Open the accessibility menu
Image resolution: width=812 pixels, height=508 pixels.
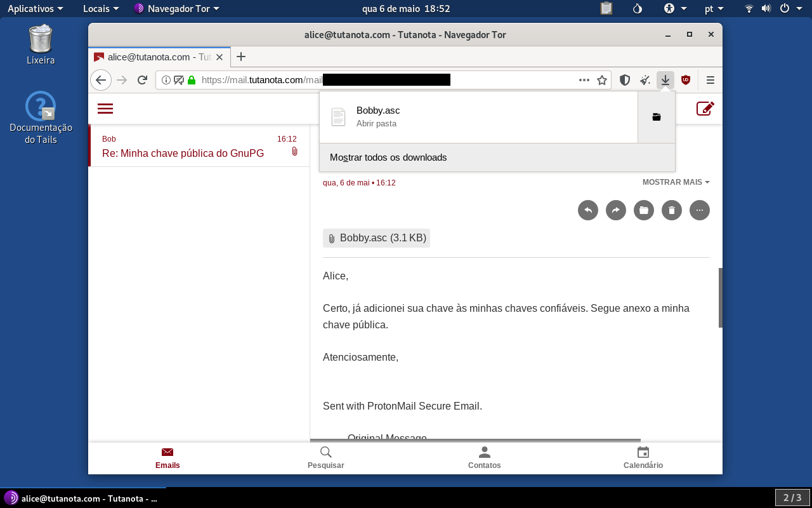pos(675,9)
